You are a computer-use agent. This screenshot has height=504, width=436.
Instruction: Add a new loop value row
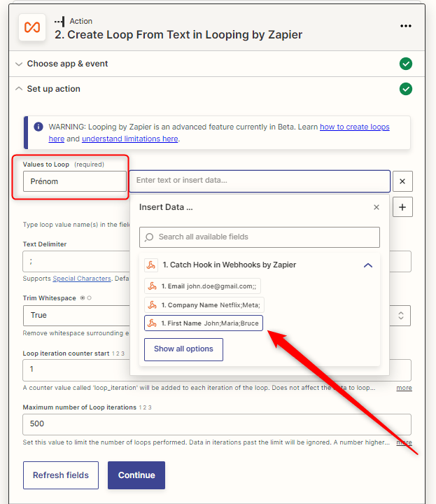coord(402,207)
